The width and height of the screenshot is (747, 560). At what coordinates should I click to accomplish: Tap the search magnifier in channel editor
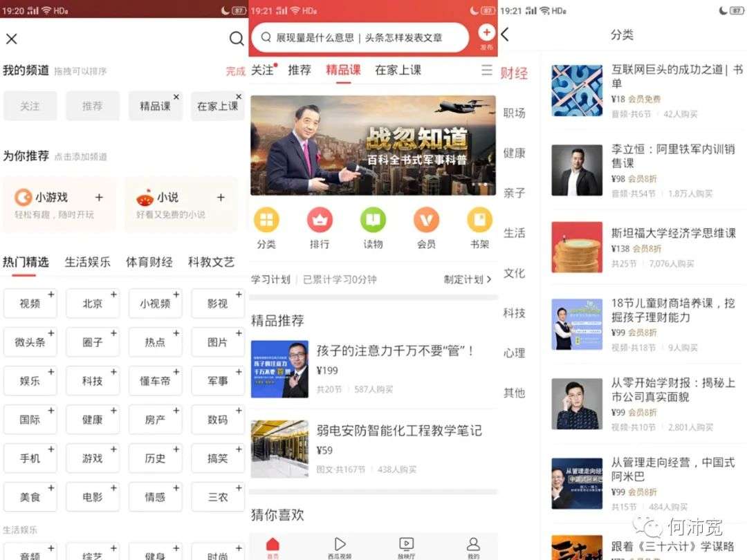[237, 39]
